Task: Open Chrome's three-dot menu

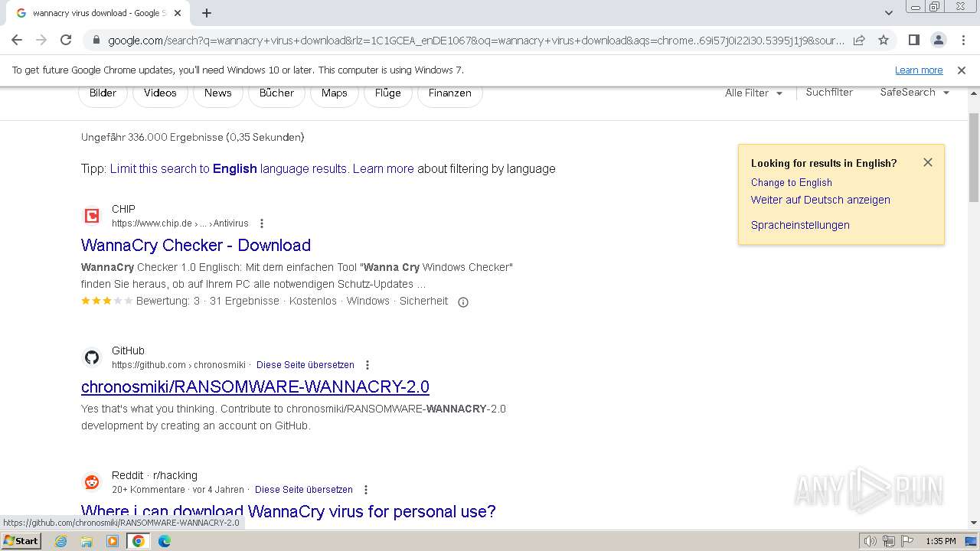Action: click(x=962, y=40)
